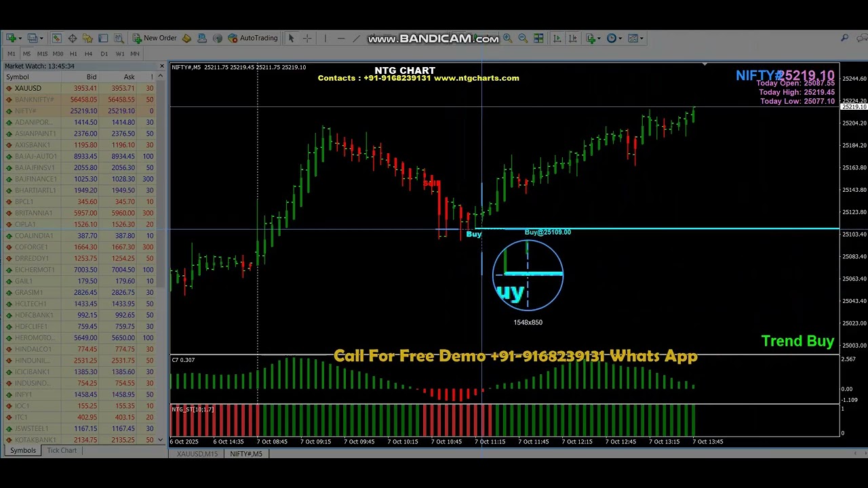Image resolution: width=868 pixels, height=488 pixels.
Task: Switch chart to H4 timeframe
Action: (x=88, y=54)
